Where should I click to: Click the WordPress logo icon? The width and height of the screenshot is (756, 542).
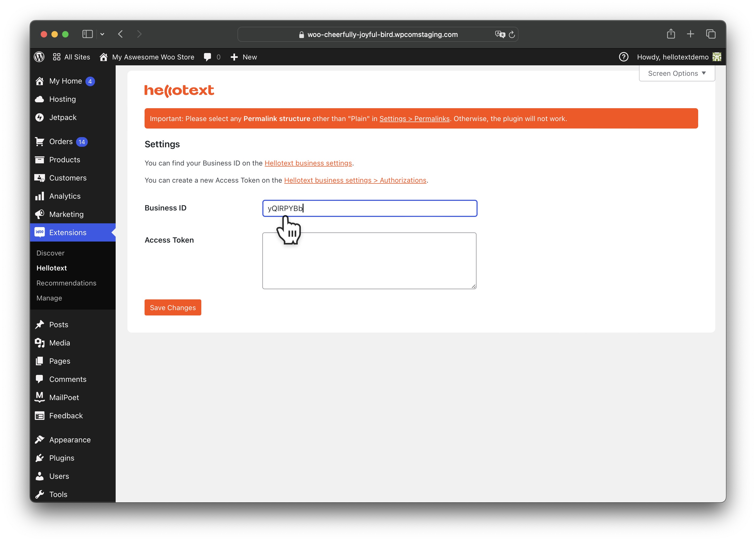click(39, 57)
